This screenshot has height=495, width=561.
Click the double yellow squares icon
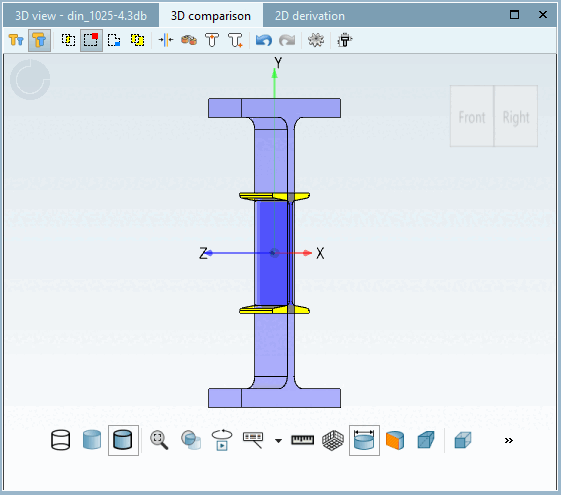[137, 40]
